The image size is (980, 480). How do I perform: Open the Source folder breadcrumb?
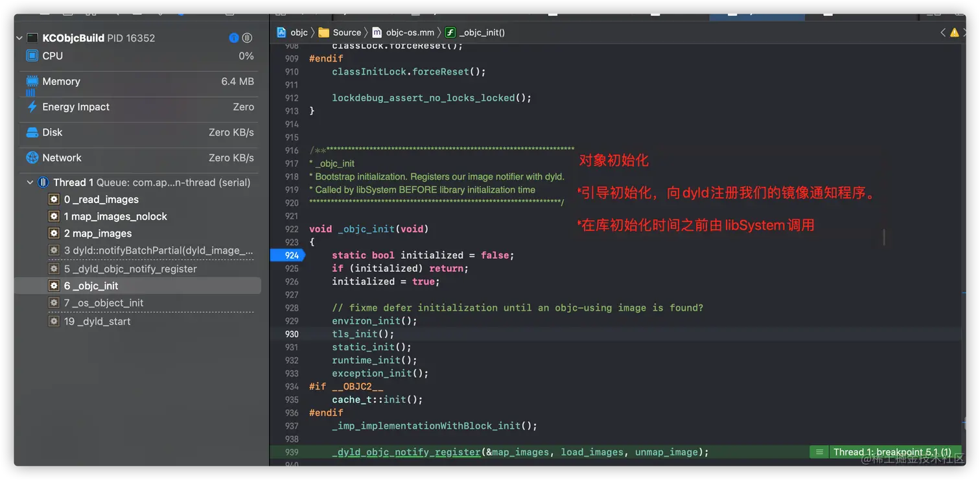click(x=340, y=32)
